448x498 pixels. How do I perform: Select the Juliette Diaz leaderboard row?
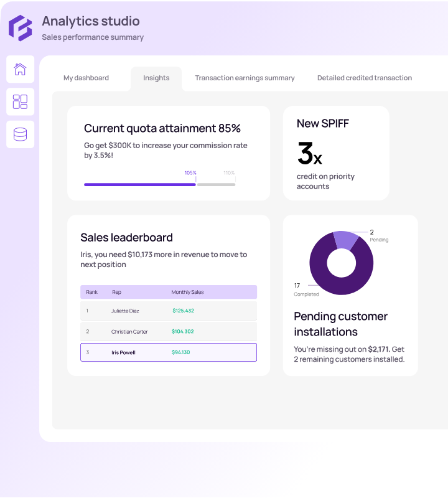(169, 311)
